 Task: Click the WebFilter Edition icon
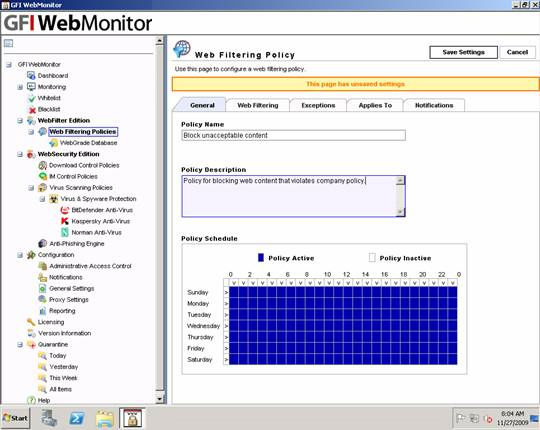coord(31,120)
